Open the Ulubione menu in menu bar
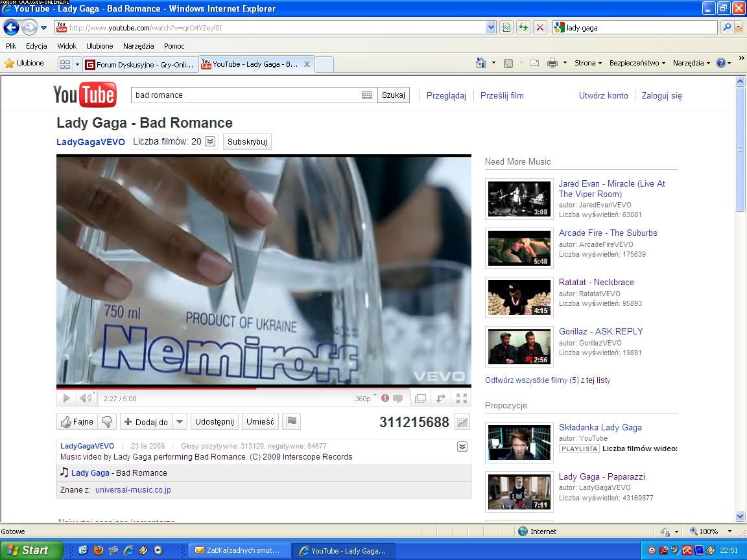The height and width of the screenshot is (560, 747). point(100,46)
